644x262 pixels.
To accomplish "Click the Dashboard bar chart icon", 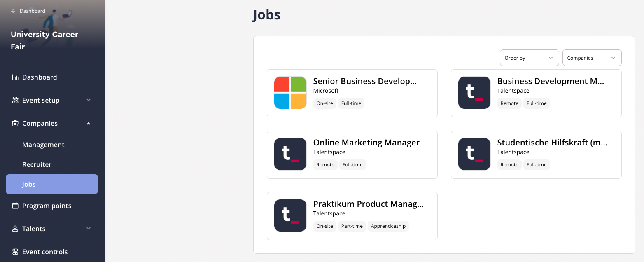I will coord(15,77).
